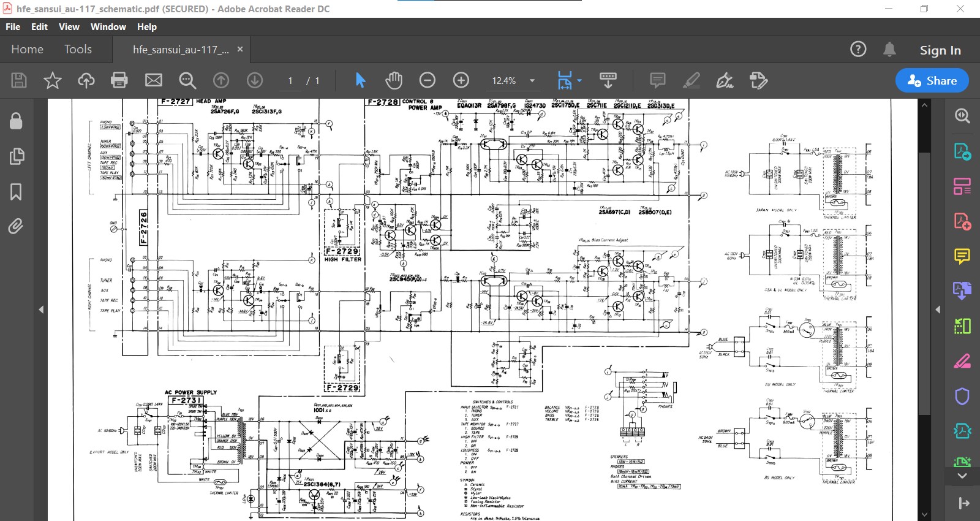Open security lock panel in left sidebar
The height and width of the screenshot is (521, 980).
(x=16, y=121)
